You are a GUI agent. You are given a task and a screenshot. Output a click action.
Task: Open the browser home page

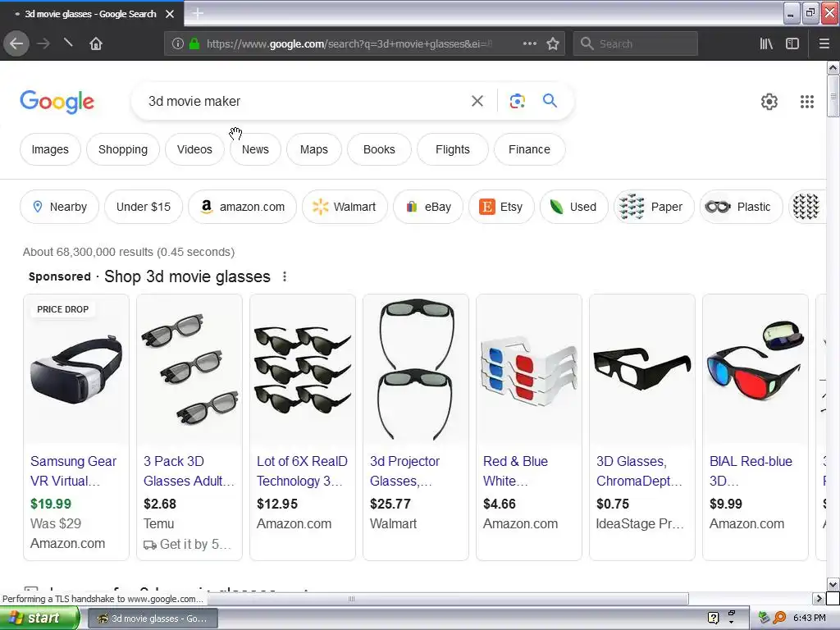96,44
